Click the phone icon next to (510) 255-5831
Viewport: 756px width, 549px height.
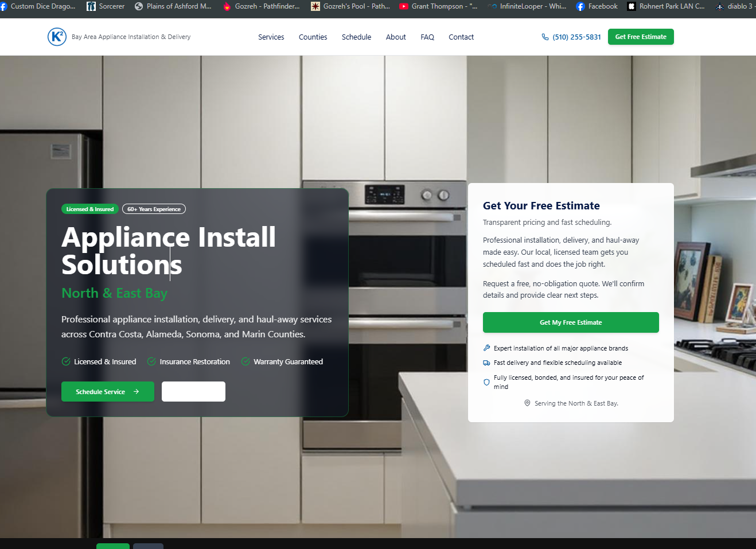pos(545,37)
